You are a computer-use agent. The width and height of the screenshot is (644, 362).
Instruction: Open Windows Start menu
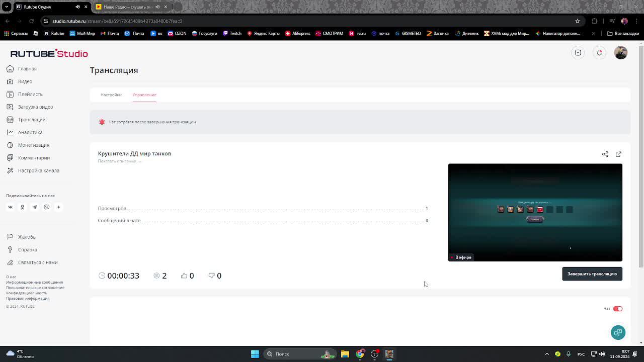coord(255,354)
